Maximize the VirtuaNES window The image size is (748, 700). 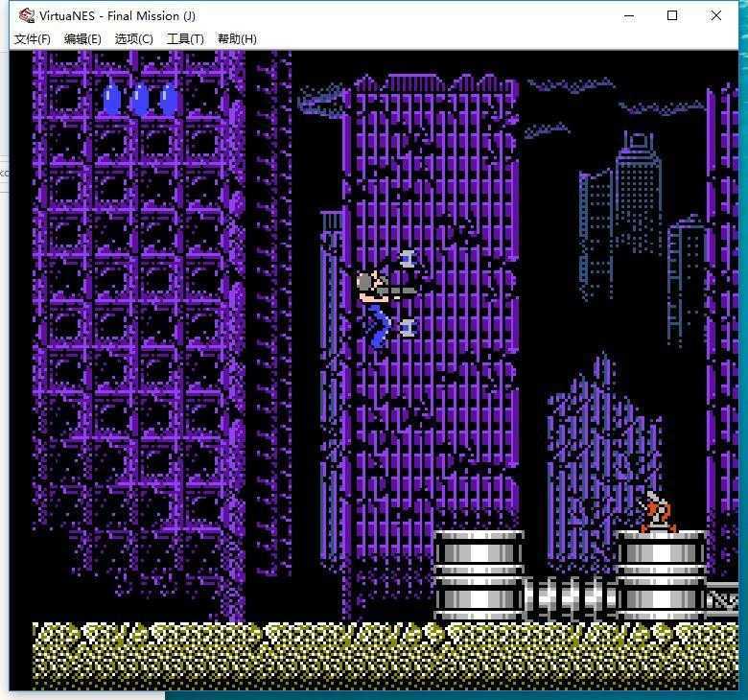tap(672, 15)
